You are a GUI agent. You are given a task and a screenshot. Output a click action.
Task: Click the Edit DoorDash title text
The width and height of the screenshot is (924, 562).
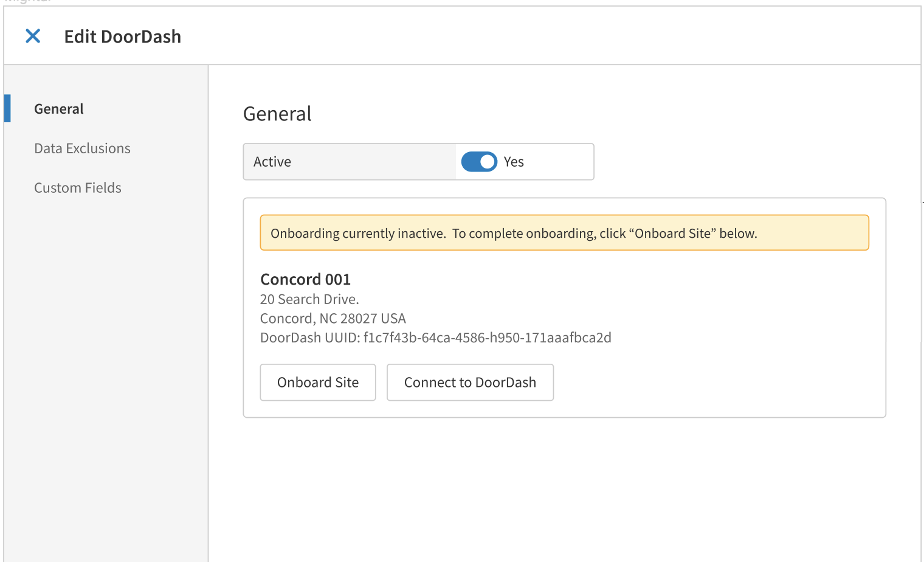pos(122,36)
